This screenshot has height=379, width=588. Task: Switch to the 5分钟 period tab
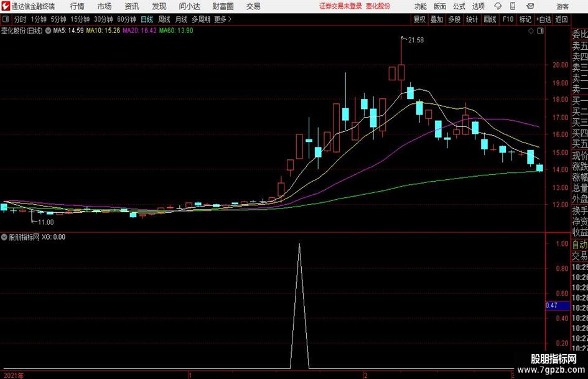tap(58, 19)
